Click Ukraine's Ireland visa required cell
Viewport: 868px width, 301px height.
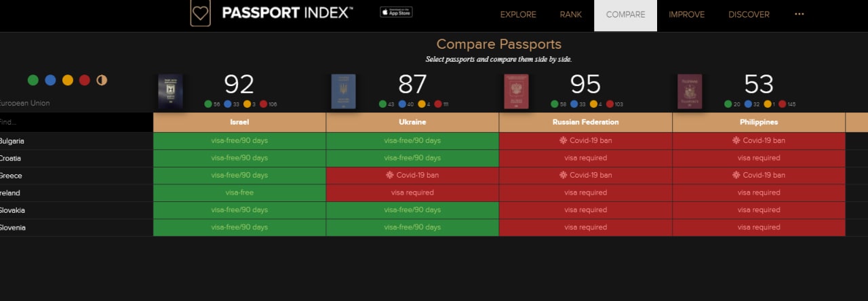412,193
